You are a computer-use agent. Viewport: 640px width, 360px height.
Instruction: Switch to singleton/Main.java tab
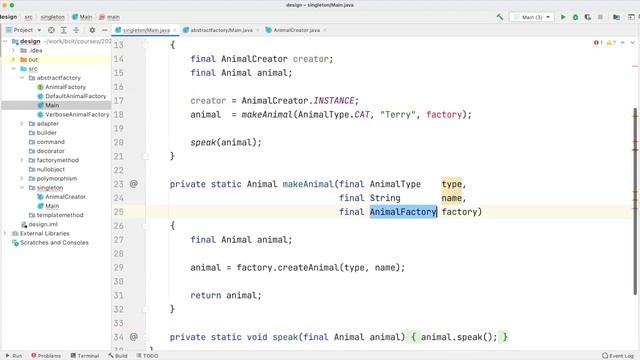click(x=146, y=30)
